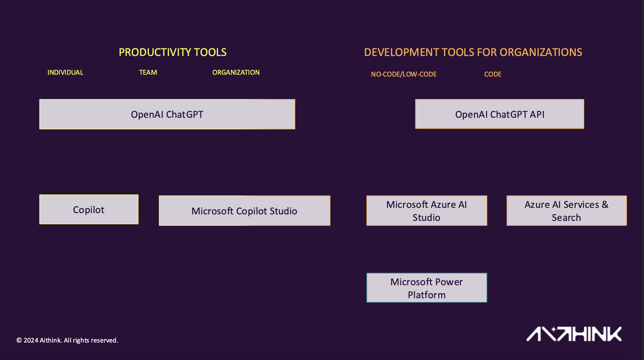Select the INDIVIDUAL label

tap(65, 72)
